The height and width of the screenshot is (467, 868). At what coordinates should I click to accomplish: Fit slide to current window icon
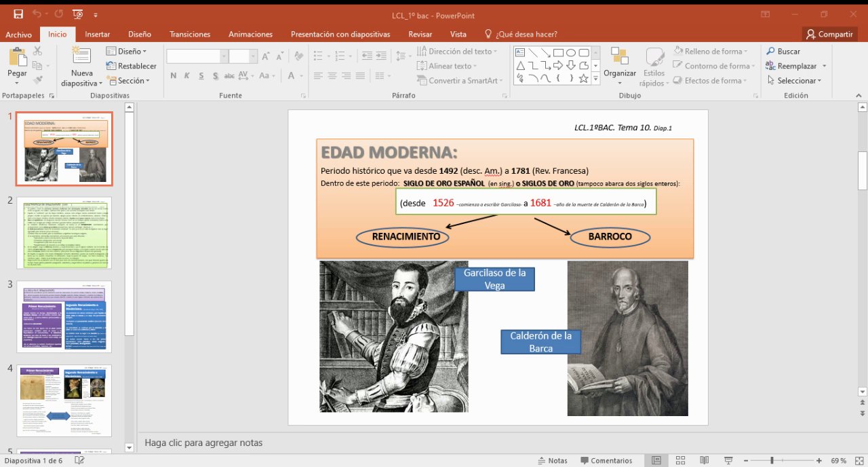click(x=859, y=460)
